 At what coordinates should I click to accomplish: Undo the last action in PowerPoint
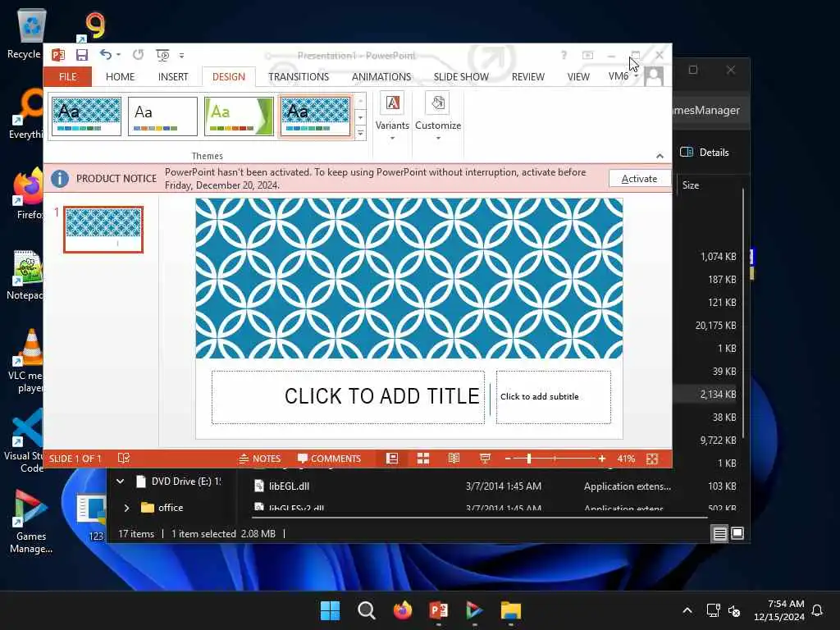(106, 55)
